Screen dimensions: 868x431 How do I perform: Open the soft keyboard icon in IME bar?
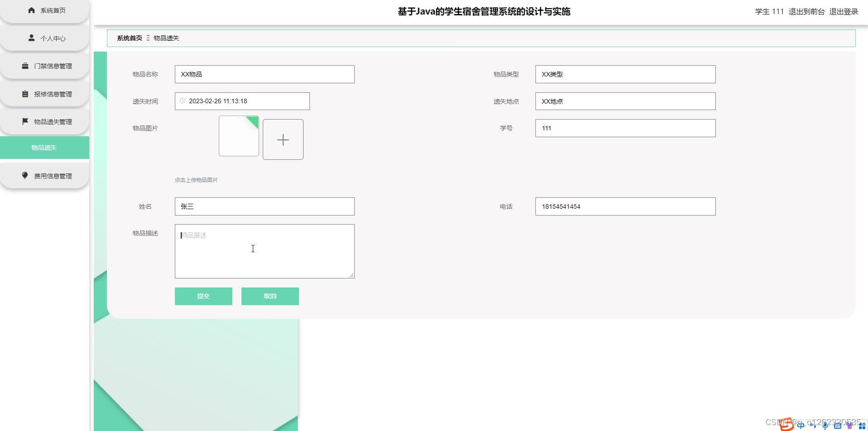pos(837,425)
